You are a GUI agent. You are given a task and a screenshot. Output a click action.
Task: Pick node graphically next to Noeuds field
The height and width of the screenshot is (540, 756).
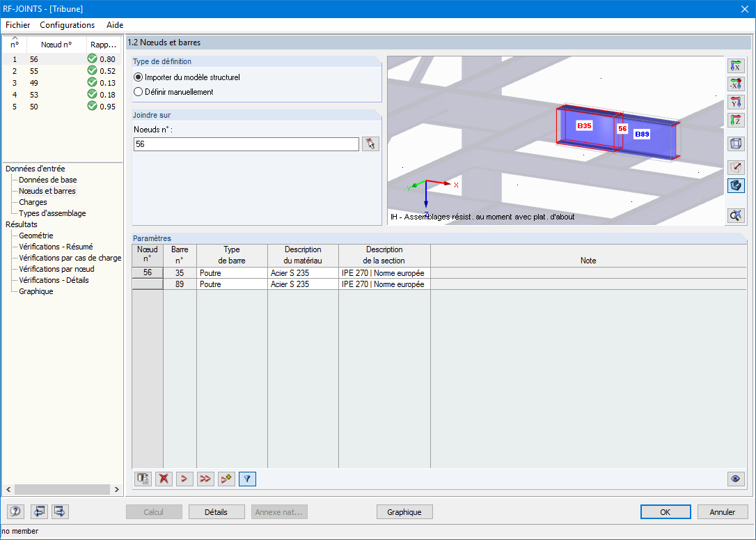[x=370, y=144]
